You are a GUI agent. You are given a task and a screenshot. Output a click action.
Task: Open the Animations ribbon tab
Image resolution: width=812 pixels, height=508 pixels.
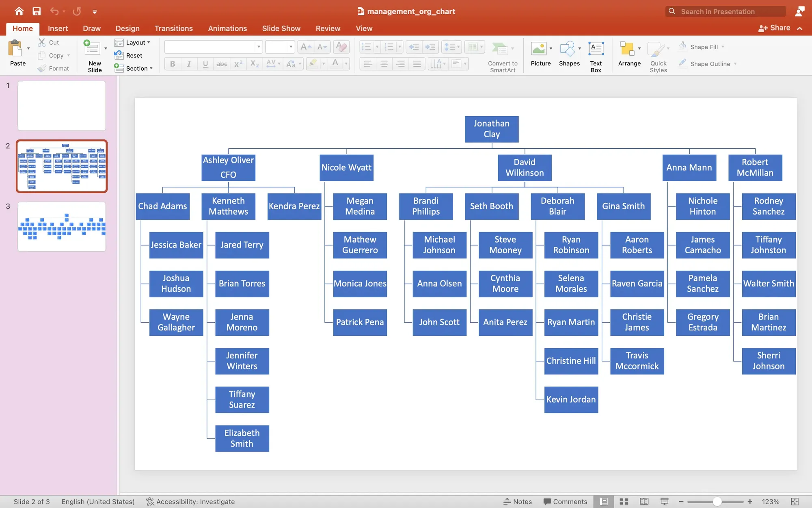tap(227, 28)
